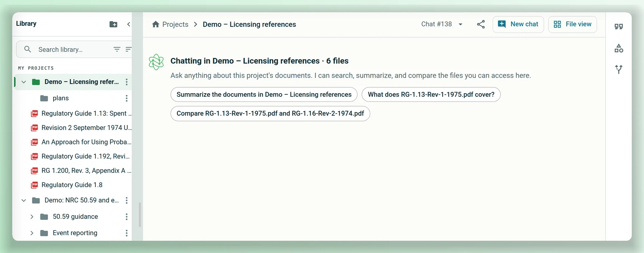The width and height of the screenshot is (644, 253).
Task: Expand the Event reporting folder
Action: click(x=32, y=233)
